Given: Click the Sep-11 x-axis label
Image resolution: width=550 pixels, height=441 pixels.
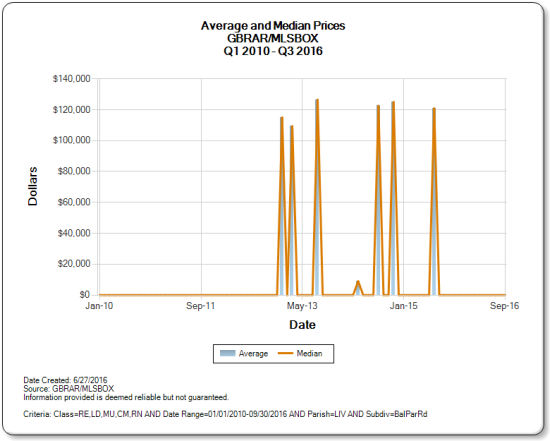Looking at the screenshot, I should coord(200,306).
